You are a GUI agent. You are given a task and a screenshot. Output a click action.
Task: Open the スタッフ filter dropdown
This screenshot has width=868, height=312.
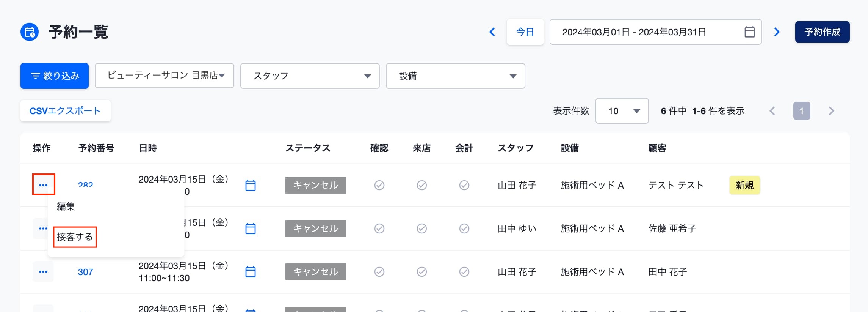[310, 76]
